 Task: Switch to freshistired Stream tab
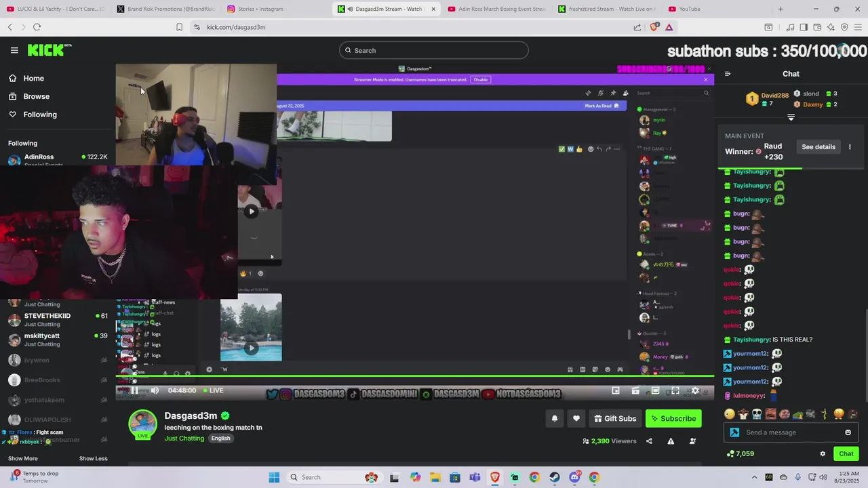[606, 9]
